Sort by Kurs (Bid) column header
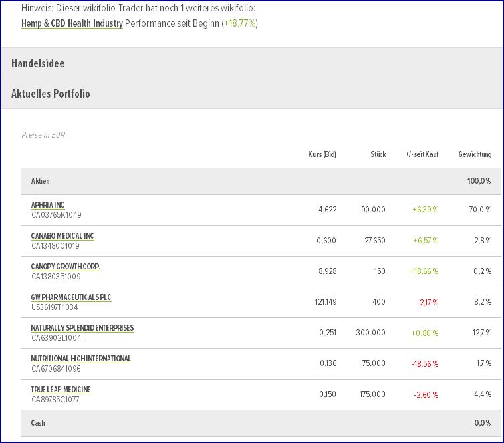This screenshot has width=504, height=443. pos(322,154)
